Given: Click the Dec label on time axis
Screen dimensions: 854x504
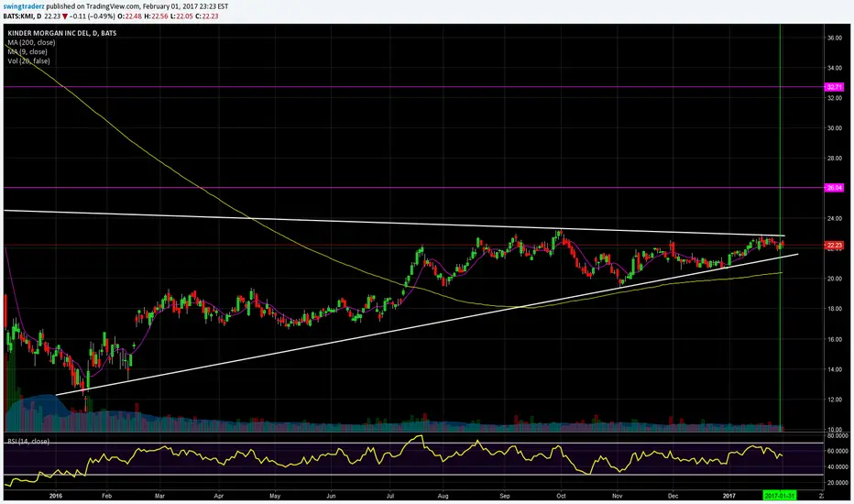Looking at the screenshot, I should click(673, 496).
